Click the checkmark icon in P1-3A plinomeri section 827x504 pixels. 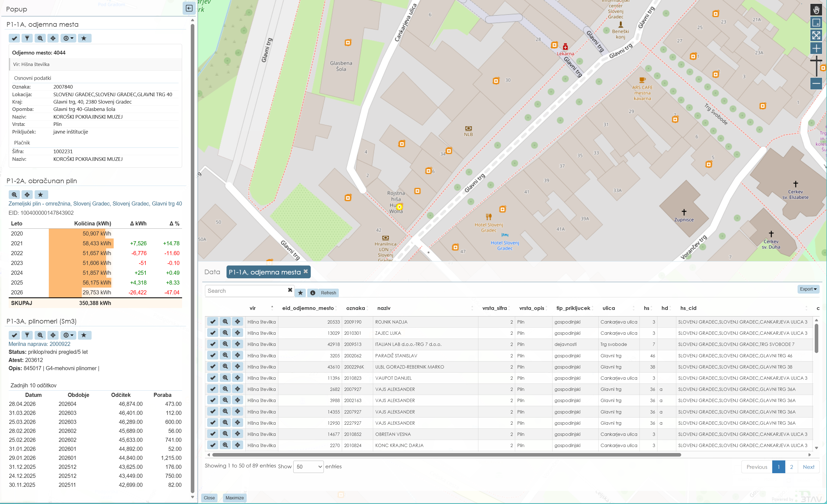[14, 335]
